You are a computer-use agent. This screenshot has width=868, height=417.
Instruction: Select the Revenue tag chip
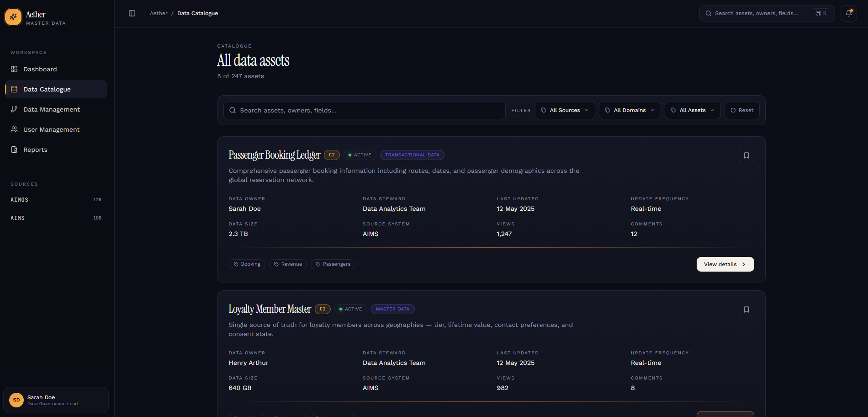288,264
